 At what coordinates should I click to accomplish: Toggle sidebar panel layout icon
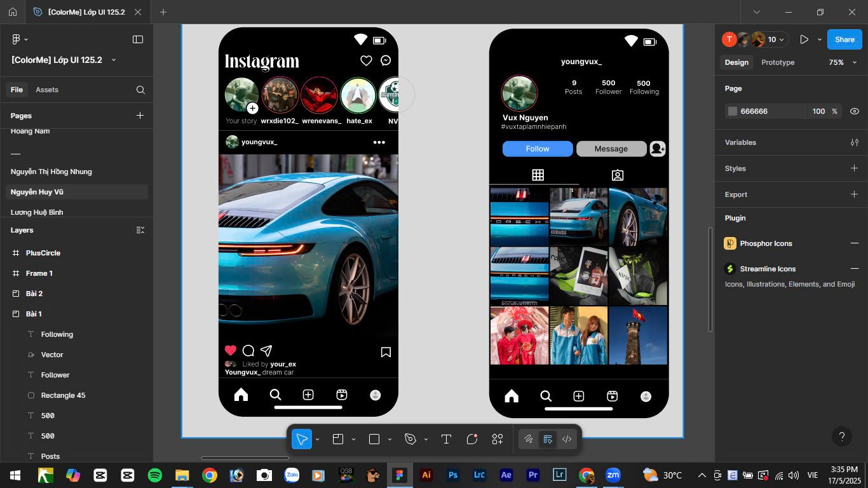pos(138,39)
